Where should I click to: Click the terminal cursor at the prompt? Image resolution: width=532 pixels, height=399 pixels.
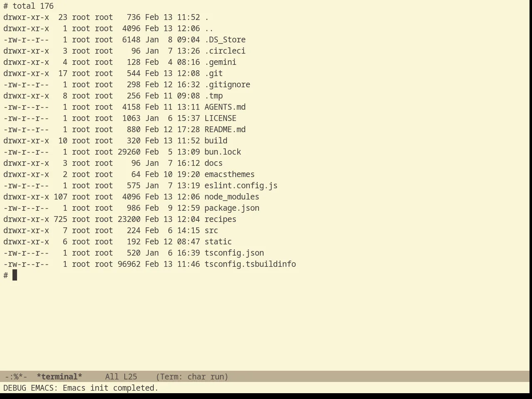pos(15,275)
